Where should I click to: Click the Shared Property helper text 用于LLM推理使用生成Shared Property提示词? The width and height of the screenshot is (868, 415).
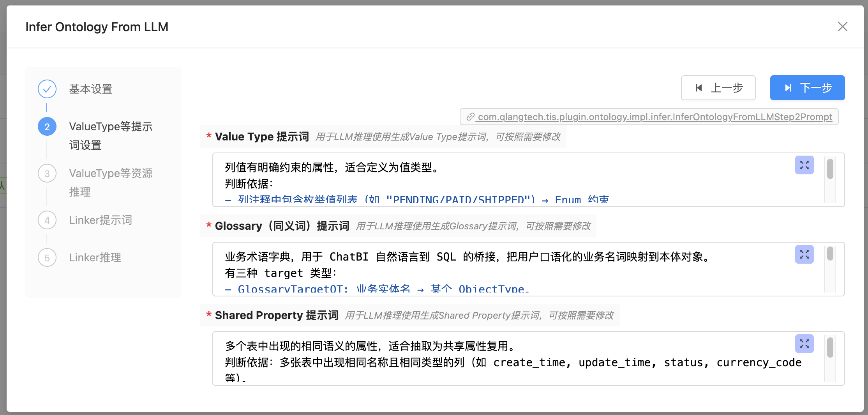[x=479, y=316]
